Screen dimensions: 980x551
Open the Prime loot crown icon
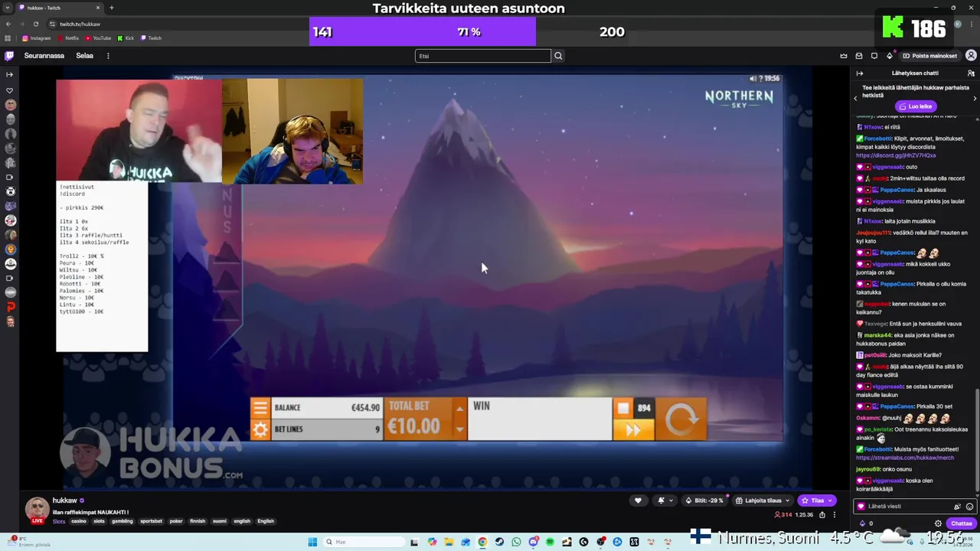[844, 56]
